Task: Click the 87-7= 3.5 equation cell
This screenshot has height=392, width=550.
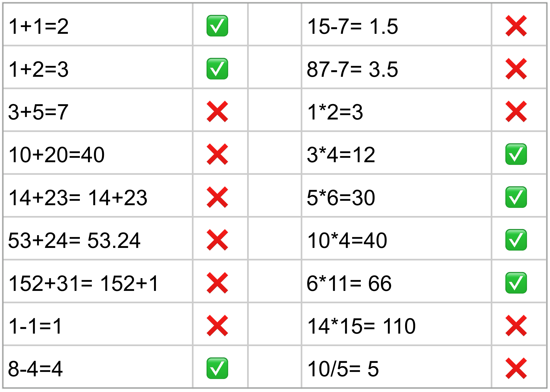Action: click(396, 69)
